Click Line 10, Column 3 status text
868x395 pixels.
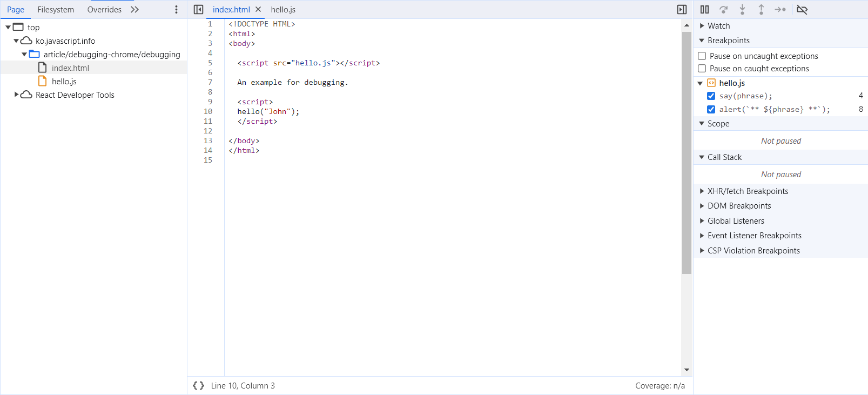coord(243,386)
